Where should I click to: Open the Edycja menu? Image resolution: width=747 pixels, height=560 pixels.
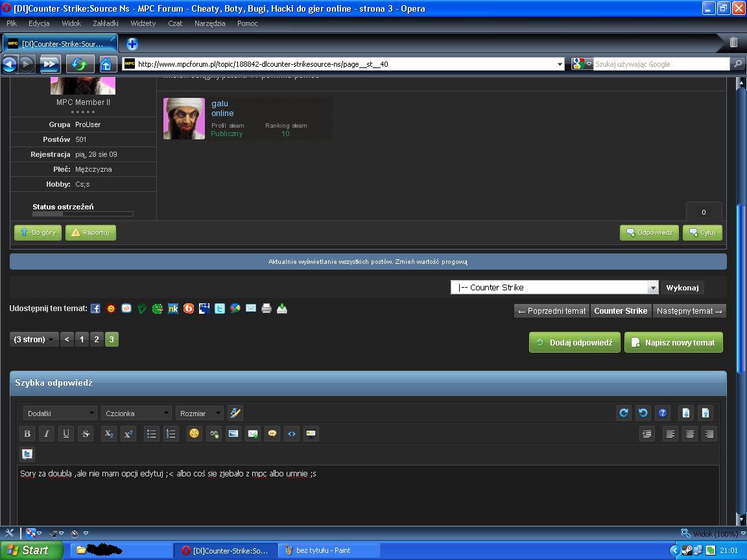pos(39,23)
